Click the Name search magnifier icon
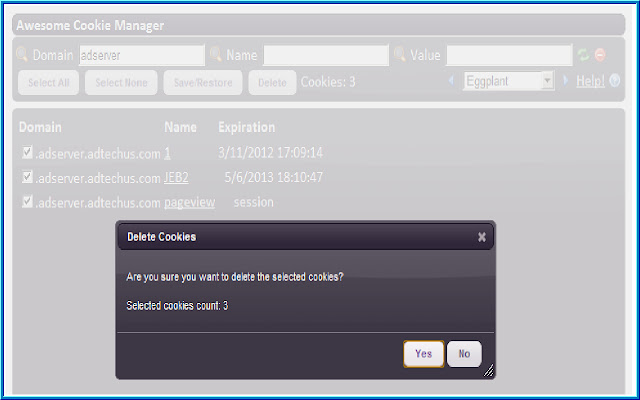 pos(216,54)
